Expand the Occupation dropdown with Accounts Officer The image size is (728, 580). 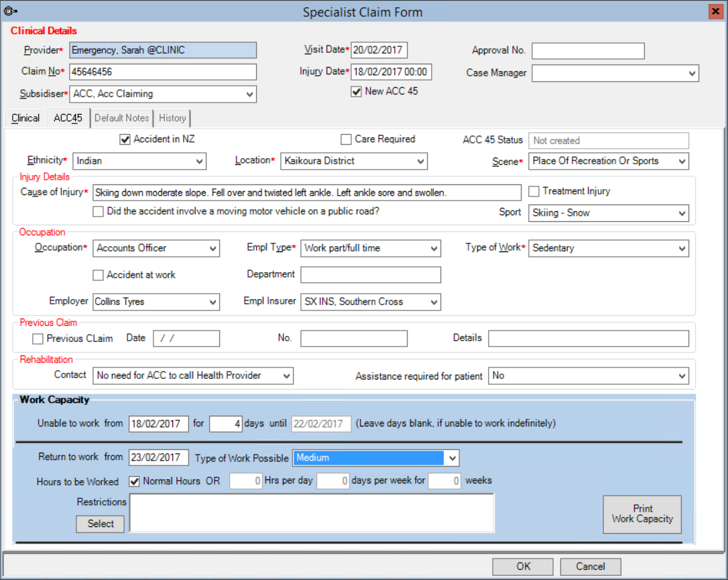[213, 249]
